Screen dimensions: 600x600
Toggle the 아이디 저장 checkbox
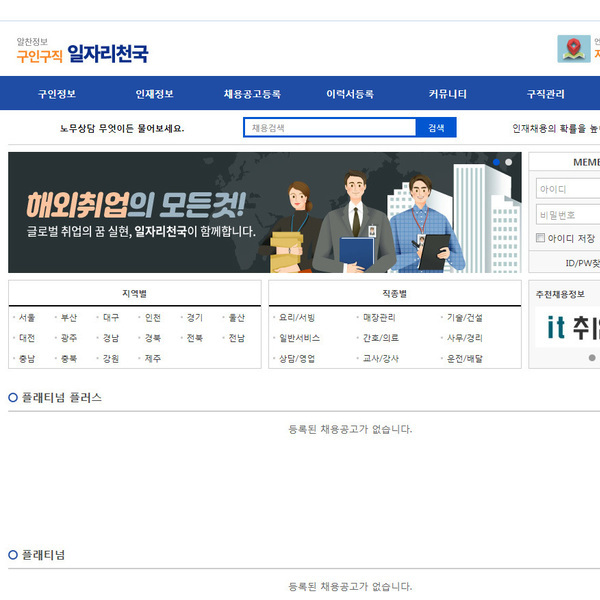tap(540, 238)
